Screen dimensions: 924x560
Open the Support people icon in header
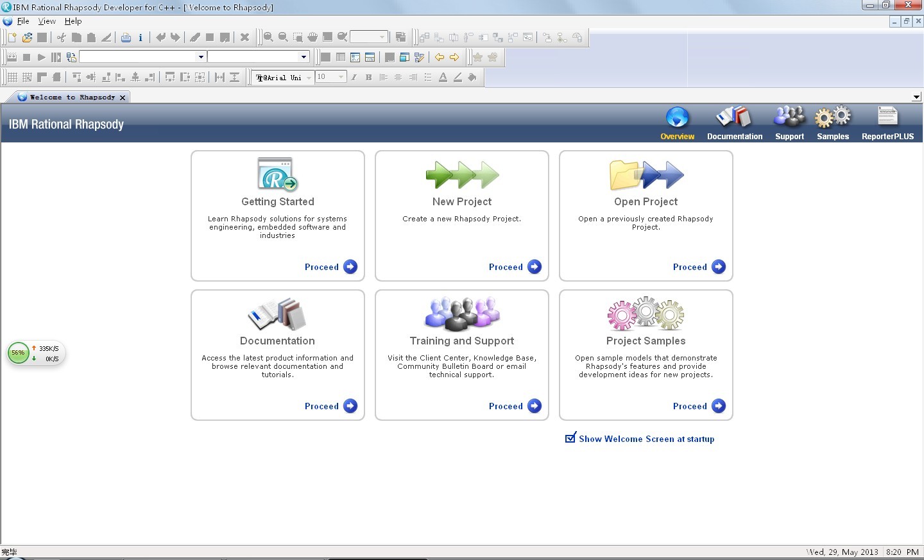click(x=789, y=123)
